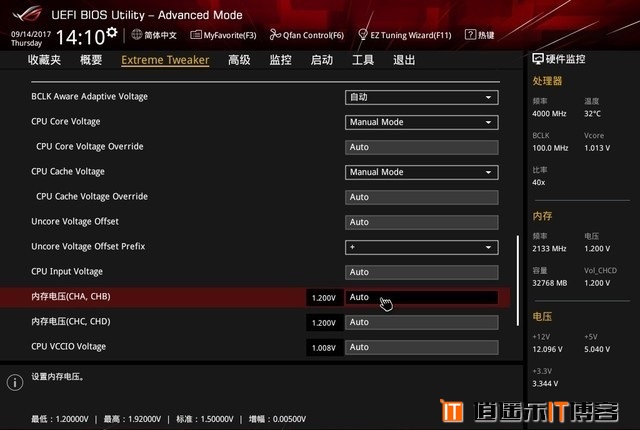Click the 12.096 V +12V reading
Screen dimensions: 640x430
point(547,349)
